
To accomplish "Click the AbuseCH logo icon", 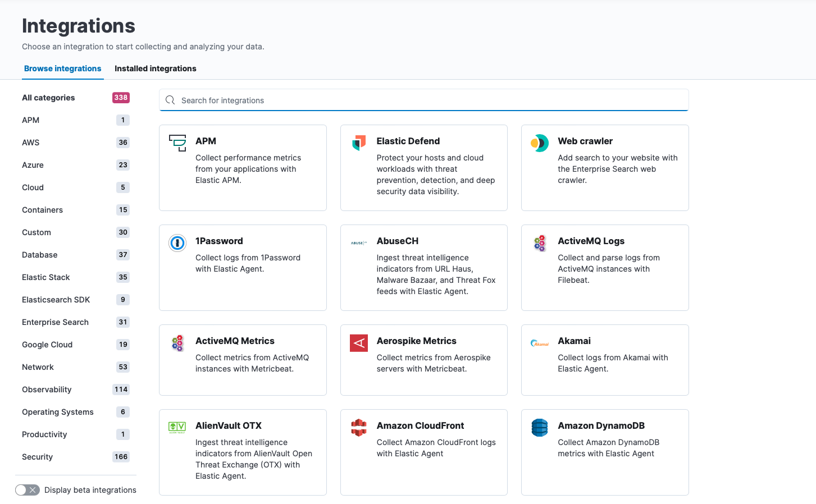I will click(x=359, y=243).
